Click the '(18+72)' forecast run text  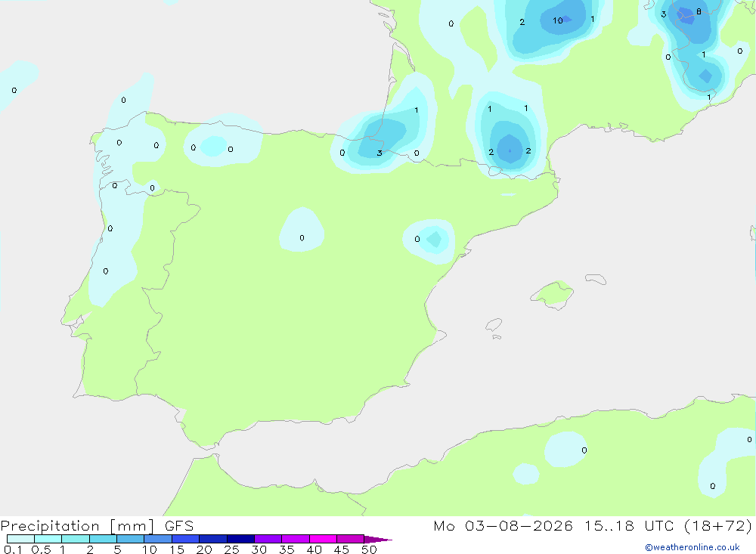point(718,526)
